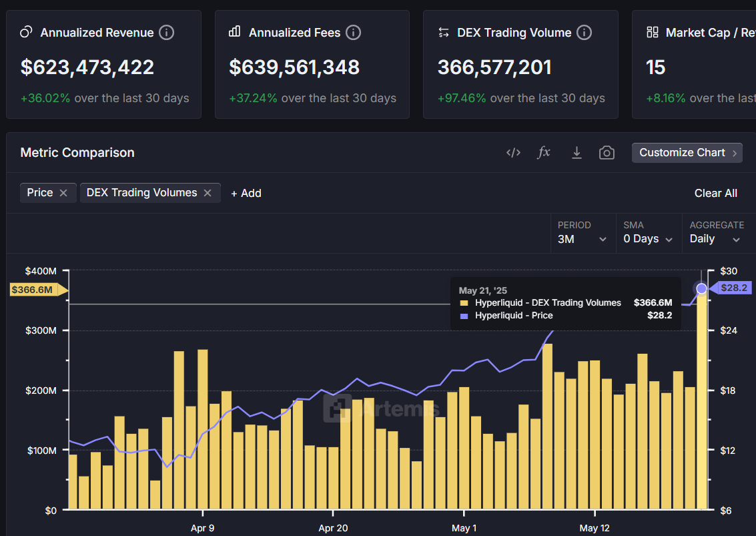Click the embed code icon
This screenshot has width=756, height=536.
[514, 153]
